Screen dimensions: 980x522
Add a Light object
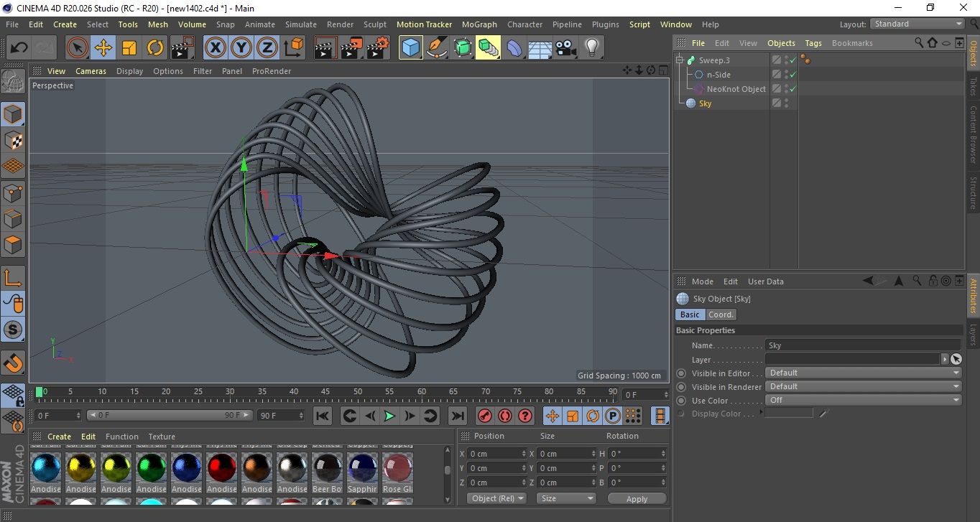point(591,48)
